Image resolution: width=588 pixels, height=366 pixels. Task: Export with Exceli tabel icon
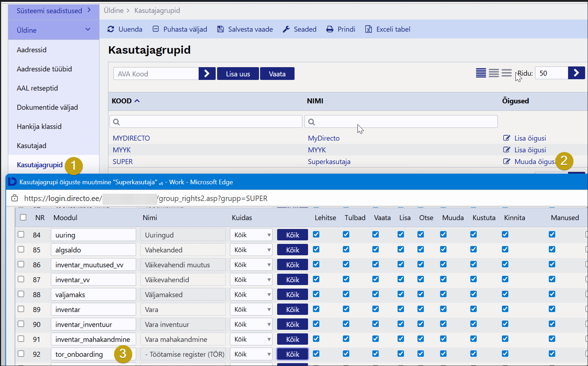369,29
